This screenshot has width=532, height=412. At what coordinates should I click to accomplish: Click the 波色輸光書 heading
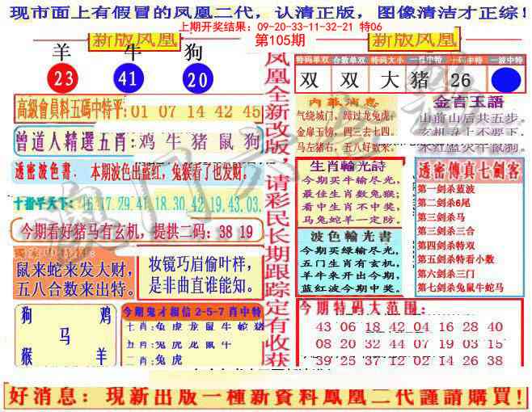point(350,237)
